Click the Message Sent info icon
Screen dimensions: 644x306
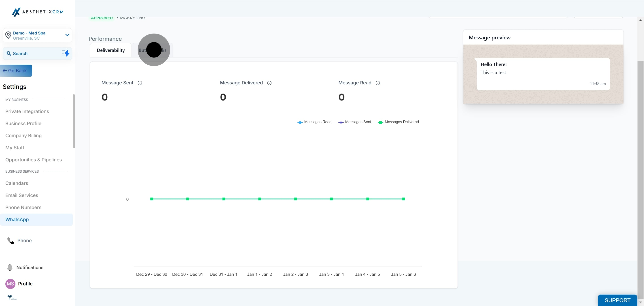click(140, 83)
